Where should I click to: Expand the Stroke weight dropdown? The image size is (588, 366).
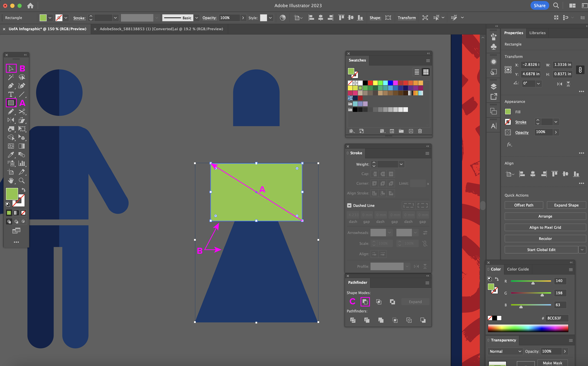tap(401, 164)
